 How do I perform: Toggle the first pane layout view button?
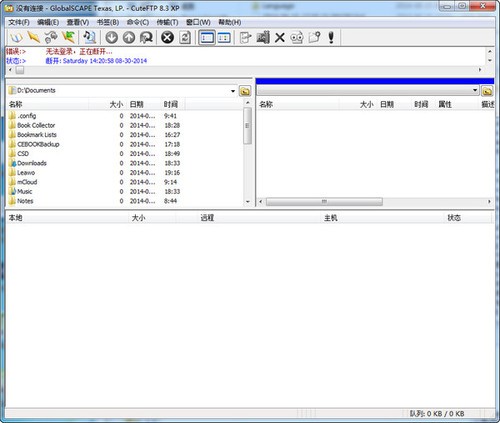(207, 37)
